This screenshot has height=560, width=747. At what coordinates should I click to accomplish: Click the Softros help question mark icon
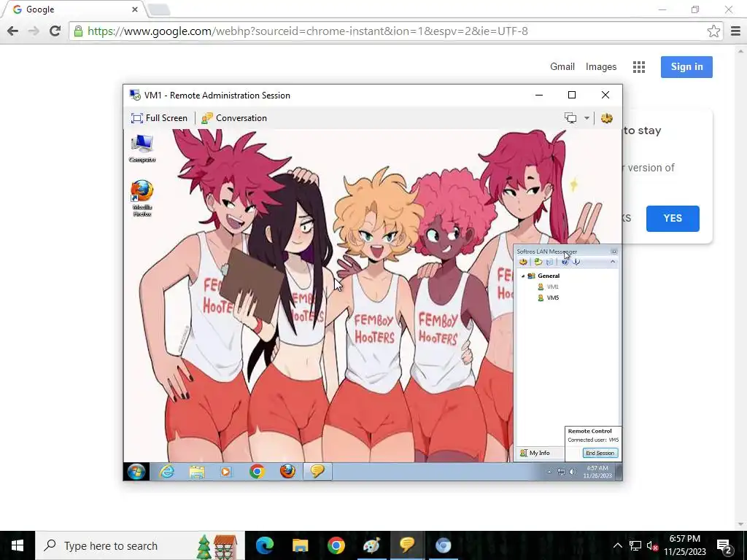click(565, 262)
